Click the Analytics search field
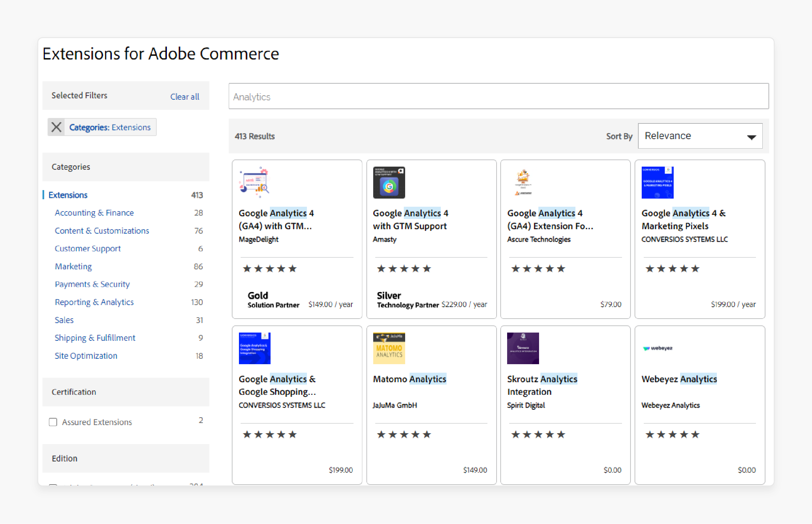The image size is (812, 524). (499, 96)
